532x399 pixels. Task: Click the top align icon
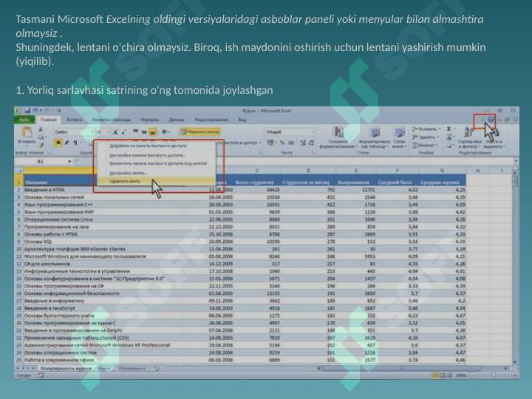coord(136,132)
